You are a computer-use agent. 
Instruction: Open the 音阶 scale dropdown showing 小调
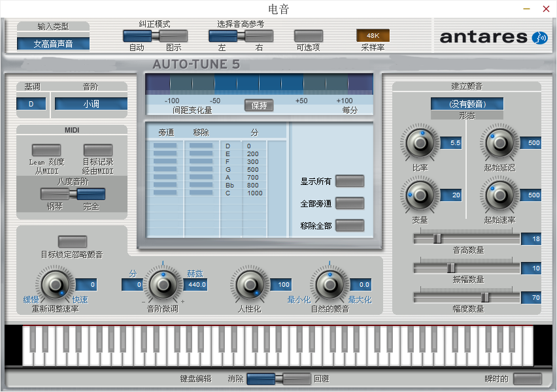[x=91, y=104]
